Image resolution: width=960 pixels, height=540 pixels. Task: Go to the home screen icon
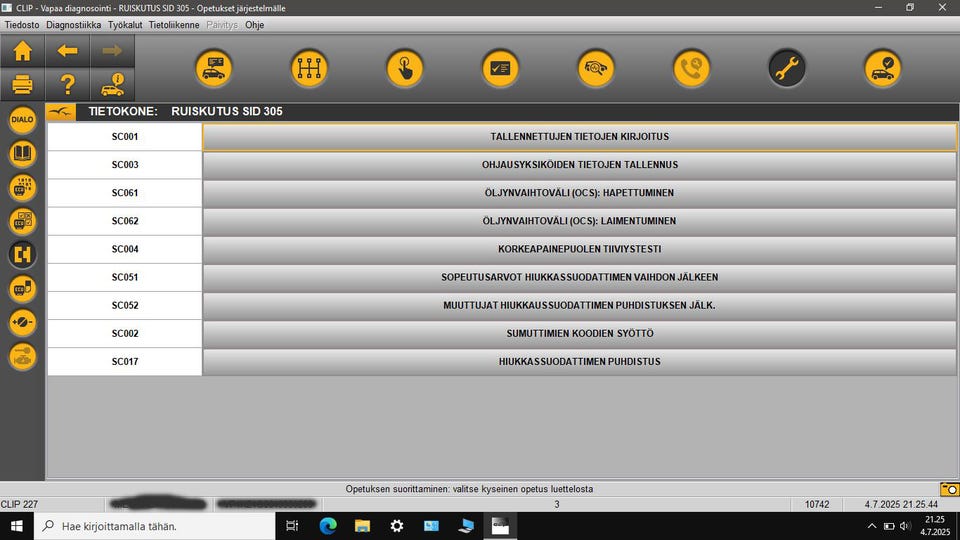tap(23, 51)
